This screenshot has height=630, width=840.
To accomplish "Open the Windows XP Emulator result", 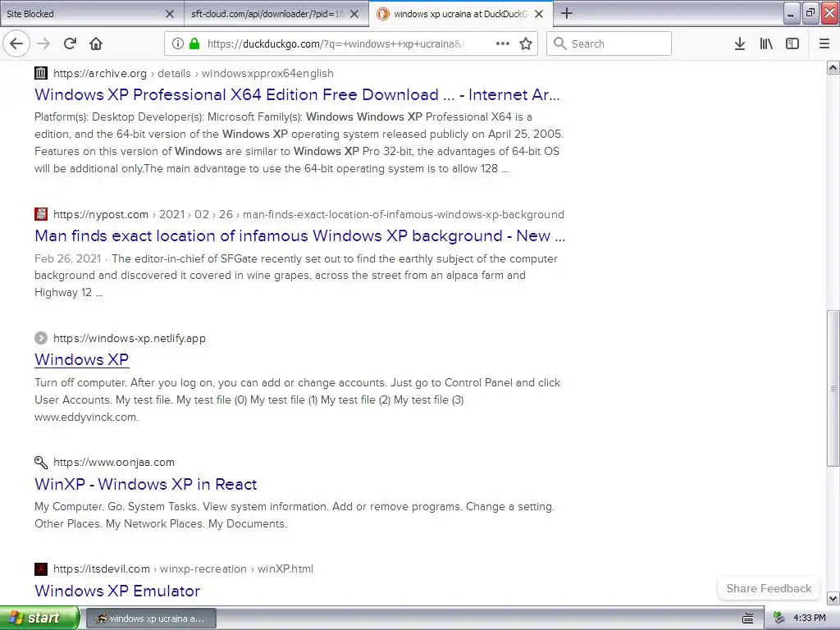I will pyautogui.click(x=117, y=591).
